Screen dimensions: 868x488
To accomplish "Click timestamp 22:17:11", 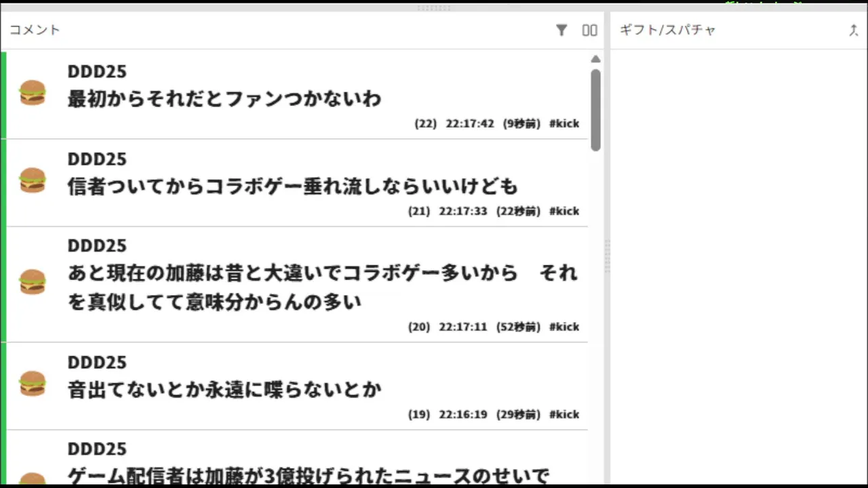I will click(x=463, y=327).
